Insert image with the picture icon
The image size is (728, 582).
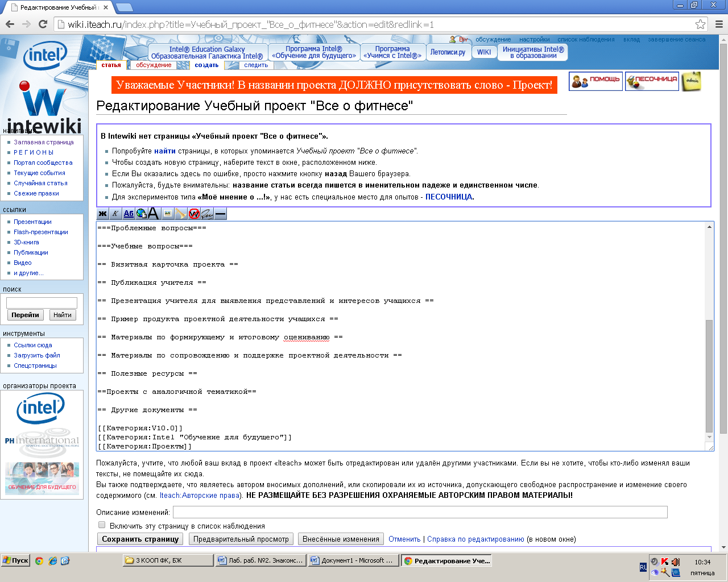(168, 214)
